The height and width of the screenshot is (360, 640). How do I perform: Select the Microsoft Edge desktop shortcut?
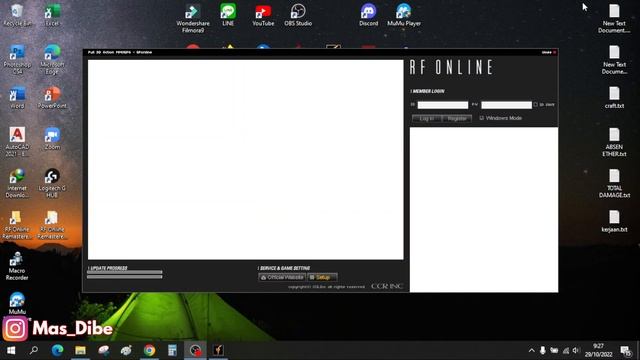(x=52, y=60)
